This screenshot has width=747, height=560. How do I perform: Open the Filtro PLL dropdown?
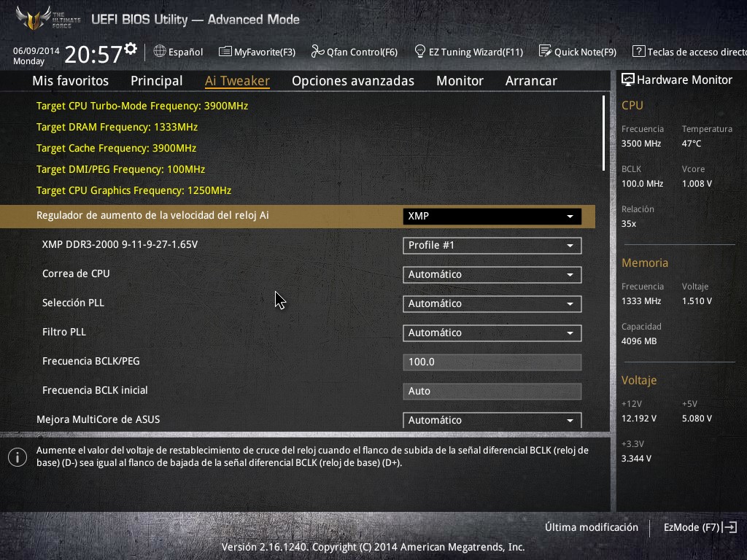(492, 332)
